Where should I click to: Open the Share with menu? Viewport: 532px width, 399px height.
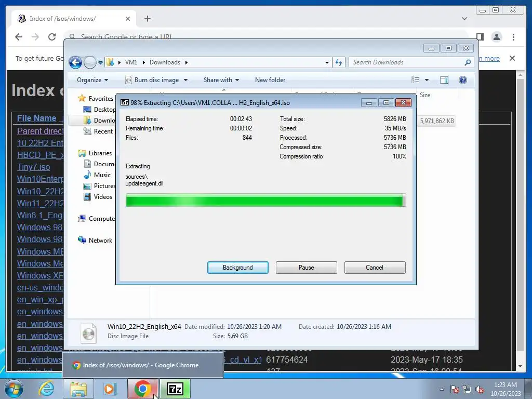coord(221,80)
